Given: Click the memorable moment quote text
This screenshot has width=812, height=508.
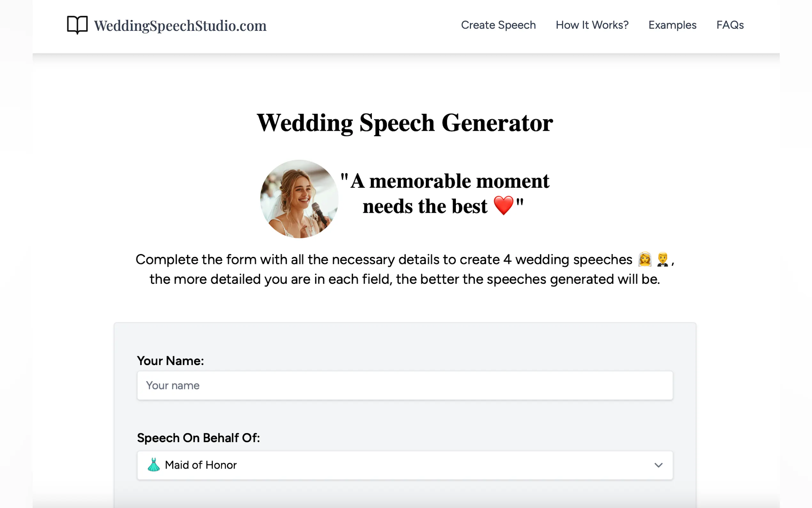Looking at the screenshot, I should pos(449,181).
